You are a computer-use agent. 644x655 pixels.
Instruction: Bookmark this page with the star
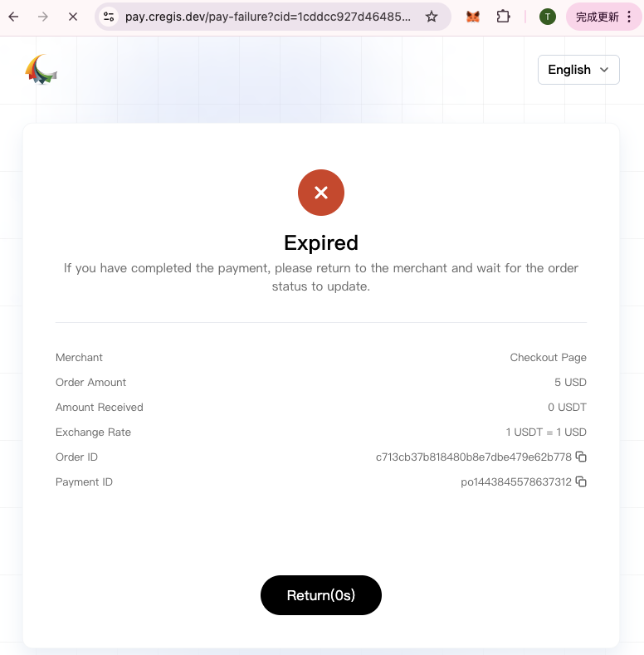(x=432, y=17)
